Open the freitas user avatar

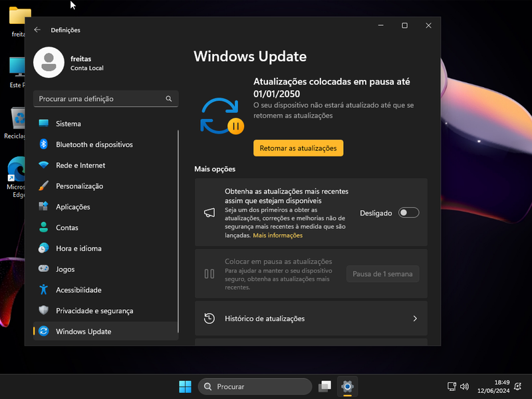click(49, 63)
